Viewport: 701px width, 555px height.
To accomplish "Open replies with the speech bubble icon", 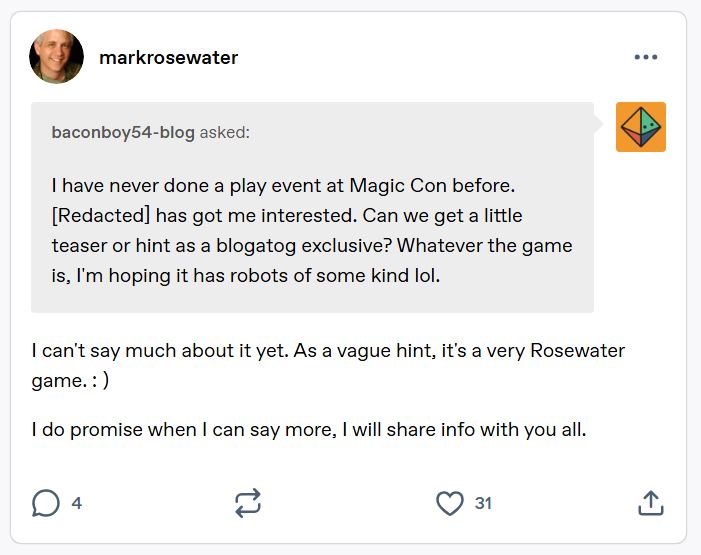I will [x=46, y=503].
